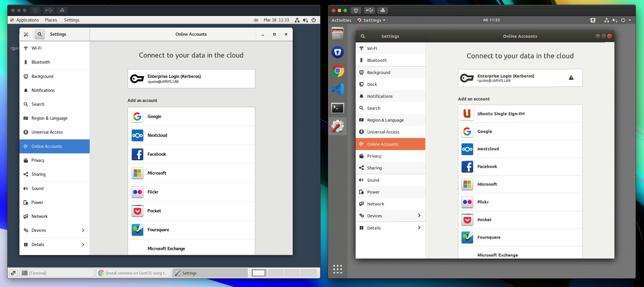Select Privacy in CentOS Settings sidebar

55,160
